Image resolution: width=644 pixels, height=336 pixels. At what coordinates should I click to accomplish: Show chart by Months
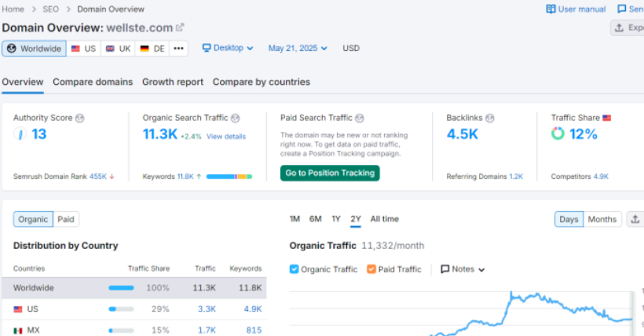point(602,219)
